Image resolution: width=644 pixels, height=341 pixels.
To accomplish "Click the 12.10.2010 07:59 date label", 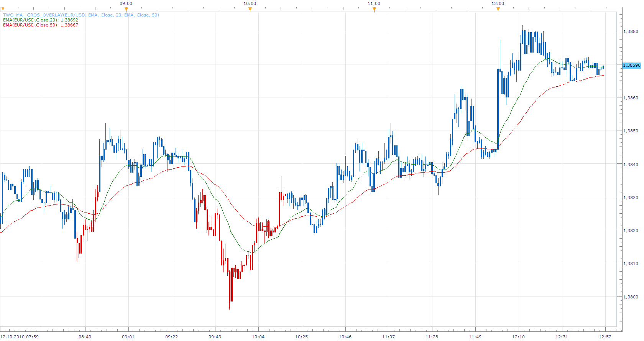I will point(20,337).
